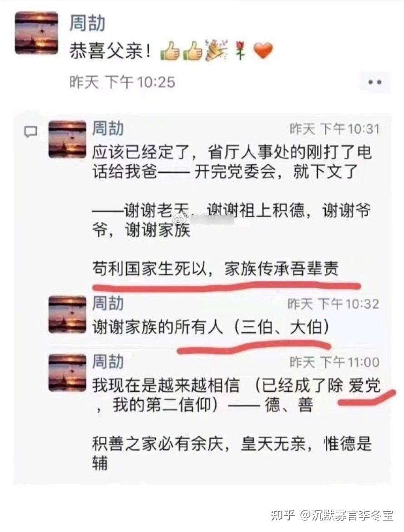Tap the avatar next to the 10:31 comment
Screen dimensions: 404x532
point(67,139)
